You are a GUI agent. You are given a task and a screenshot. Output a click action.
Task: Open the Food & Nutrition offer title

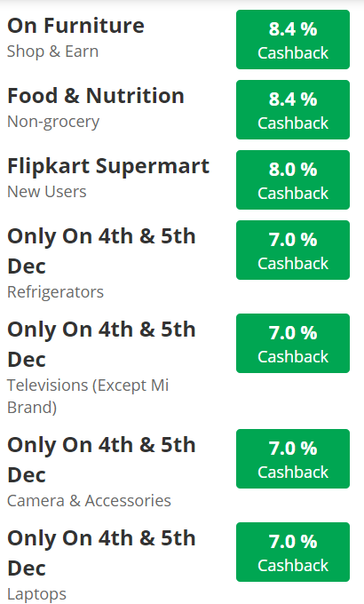96,96
